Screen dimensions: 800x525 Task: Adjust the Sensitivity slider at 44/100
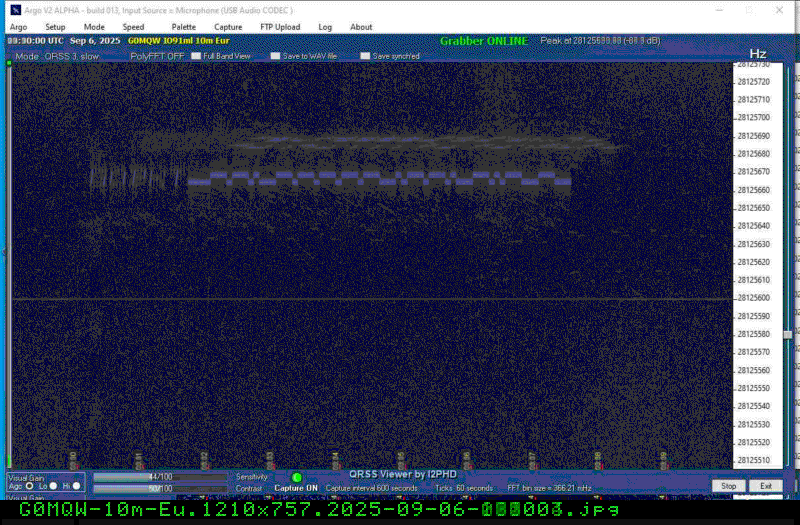(x=160, y=477)
